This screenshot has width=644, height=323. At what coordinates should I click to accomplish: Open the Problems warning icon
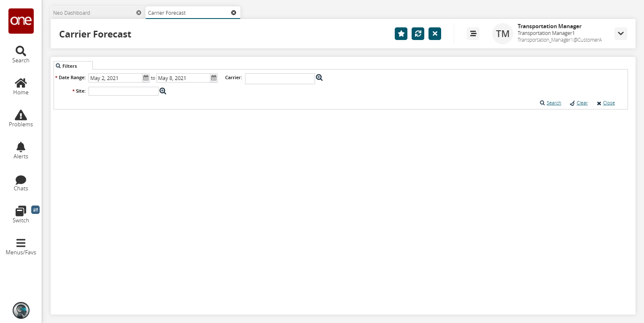pos(21,115)
